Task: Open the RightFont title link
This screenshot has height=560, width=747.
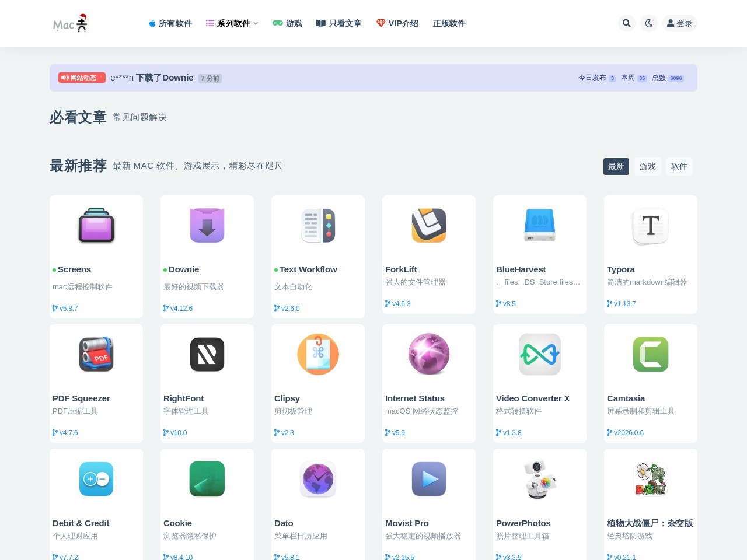Action: 183,398
